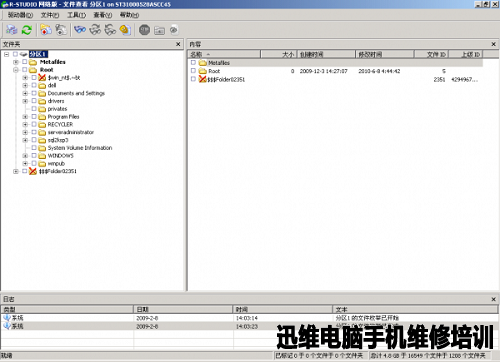Expand the Metafiles tree node

16,62
